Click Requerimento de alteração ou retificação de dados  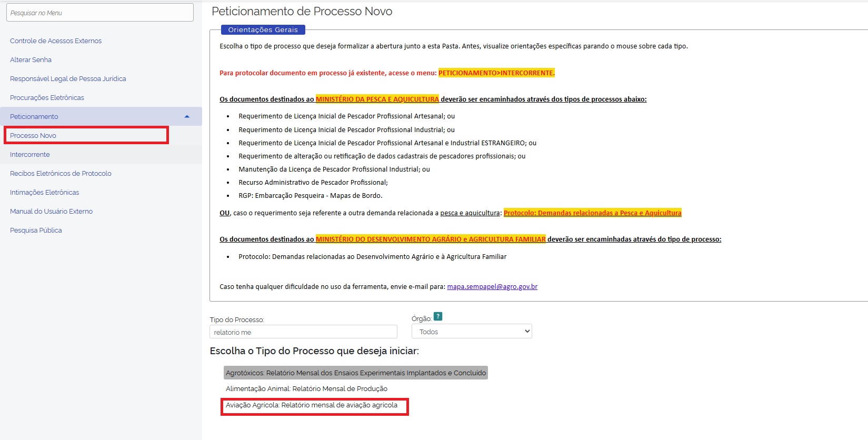click(382, 156)
